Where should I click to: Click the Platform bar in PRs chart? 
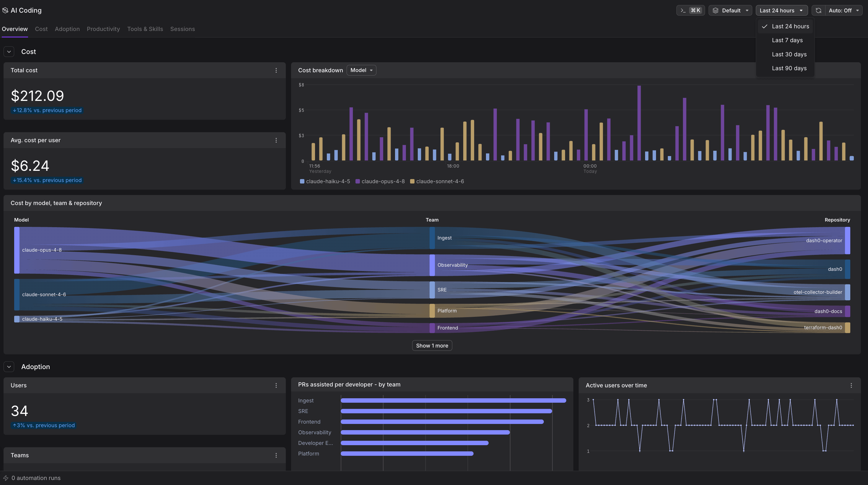[x=407, y=454]
